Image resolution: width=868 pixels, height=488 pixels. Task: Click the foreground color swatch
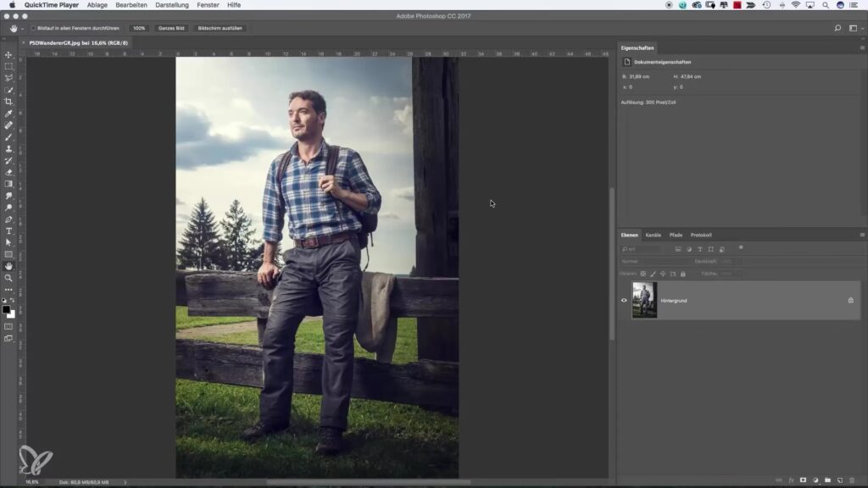pos(6,309)
